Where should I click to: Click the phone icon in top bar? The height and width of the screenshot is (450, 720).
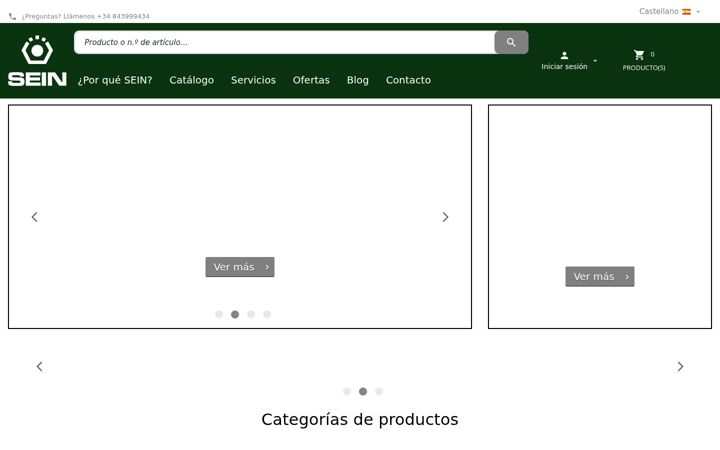12,16
